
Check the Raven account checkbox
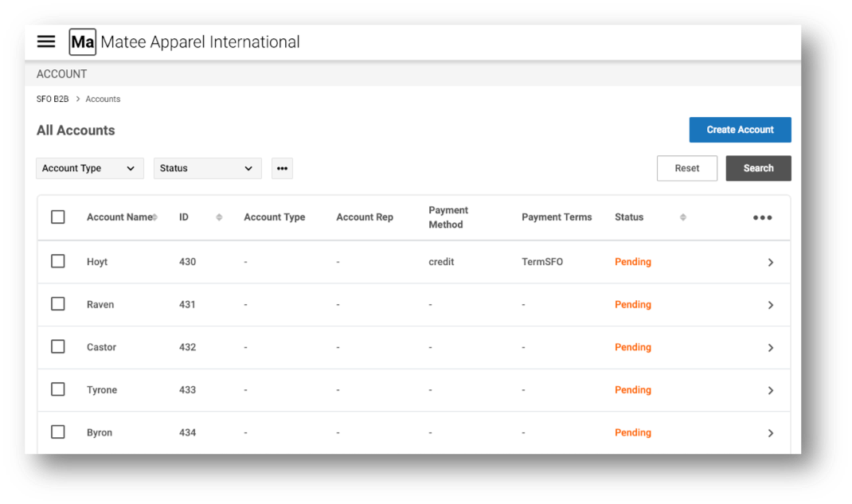click(x=58, y=304)
